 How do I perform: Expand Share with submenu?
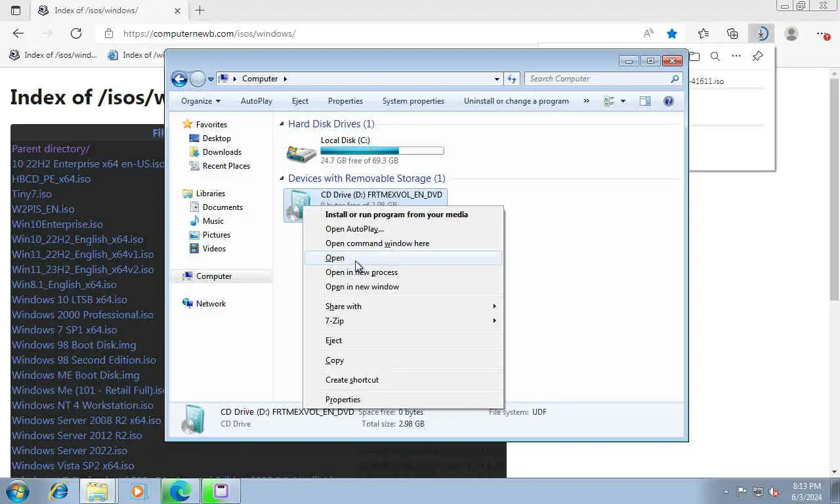pos(403,306)
